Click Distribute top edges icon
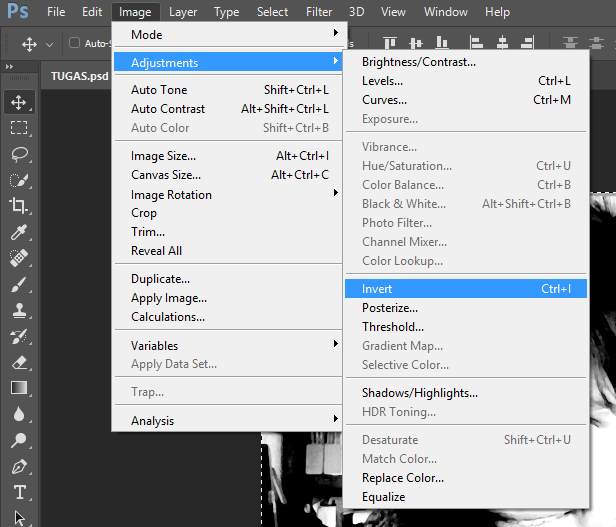This screenshot has height=527, width=616. pyautogui.click(x=570, y=42)
